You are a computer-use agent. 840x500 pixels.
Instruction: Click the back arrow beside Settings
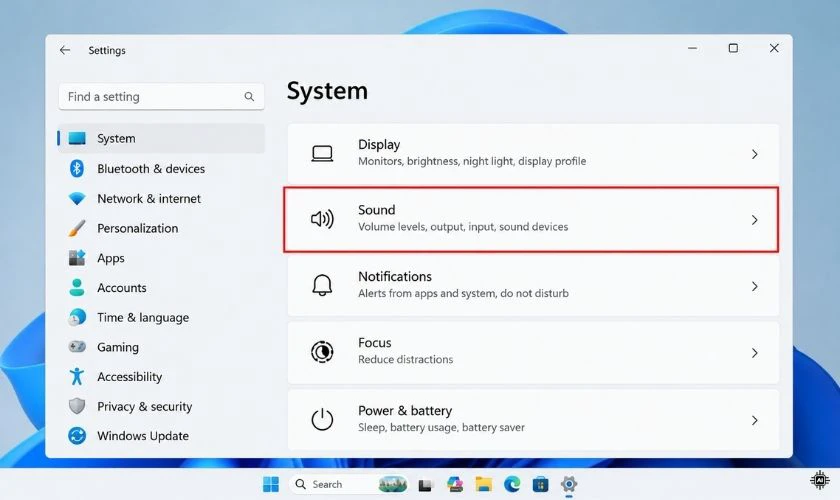[65, 50]
